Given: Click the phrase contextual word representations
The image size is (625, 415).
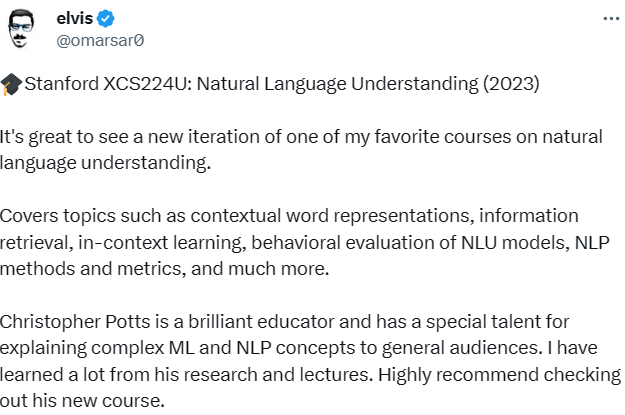Looking at the screenshot, I should (x=330, y=216).
